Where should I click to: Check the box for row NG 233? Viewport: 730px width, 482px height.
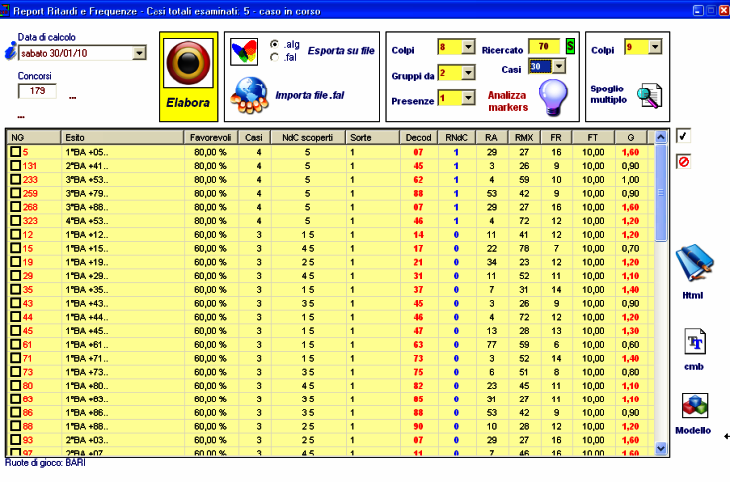coord(16,179)
